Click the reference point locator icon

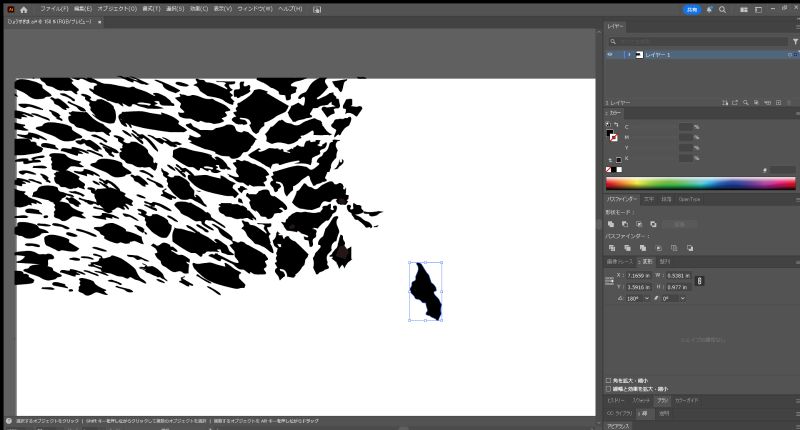pos(609,281)
